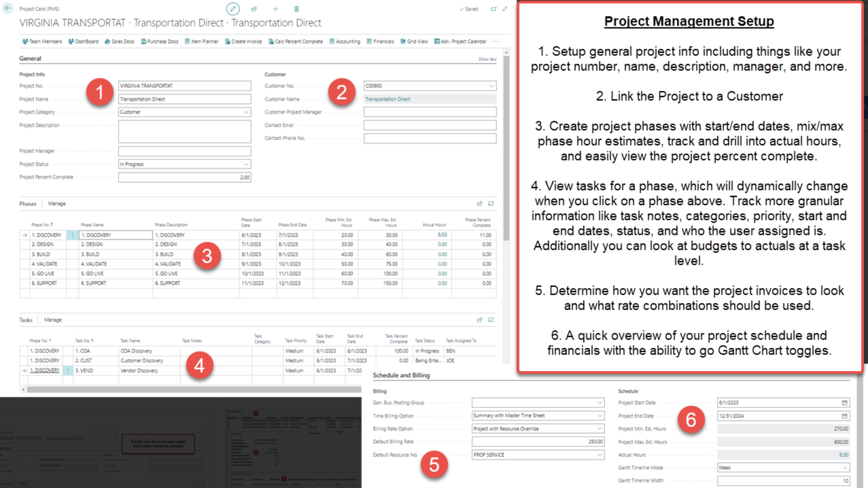Open Accounting action
Viewport: 868px width, 488px height.
click(345, 41)
